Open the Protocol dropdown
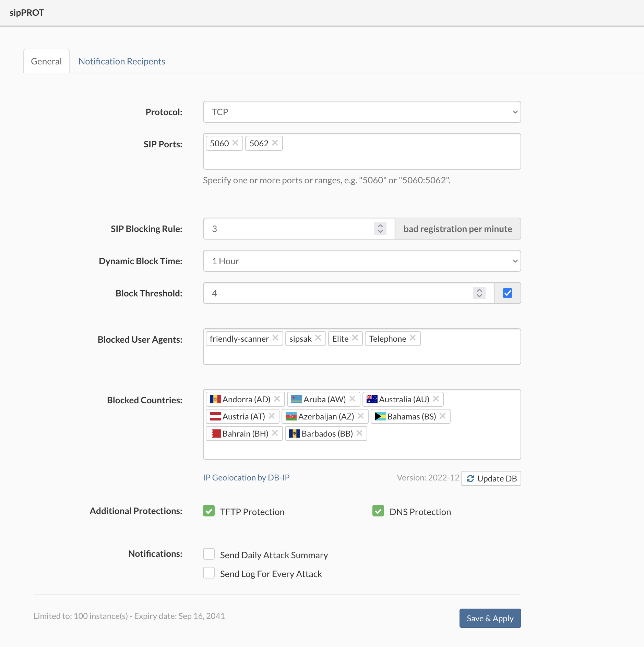Image resolution: width=644 pixels, height=647 pixels. coord(362,112)
